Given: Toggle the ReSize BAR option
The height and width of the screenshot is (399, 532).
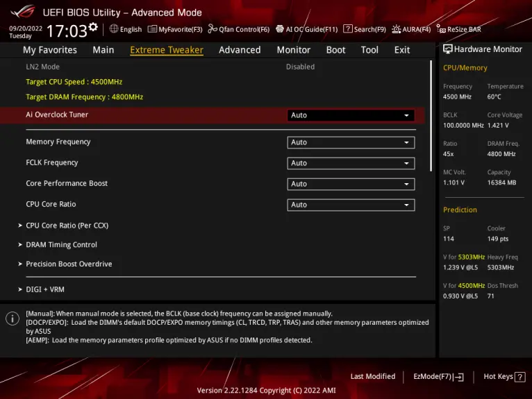Looking at the screenshot, I should (x=458, y=29).
